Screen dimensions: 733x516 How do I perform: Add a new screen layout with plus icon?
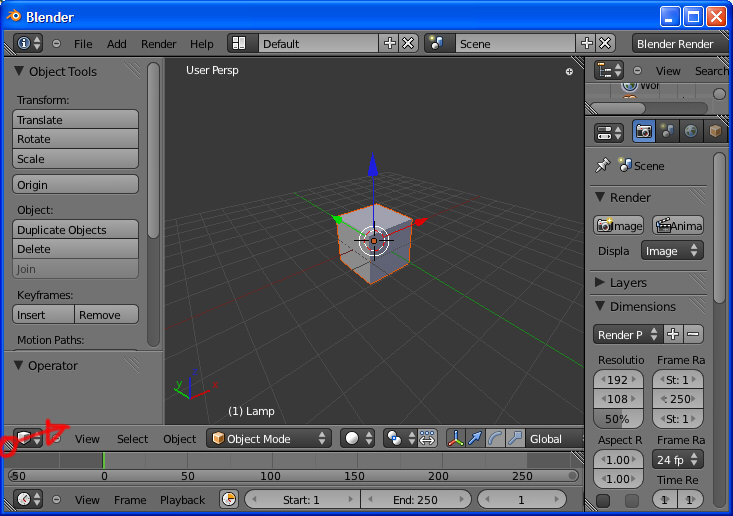point(389,44)
